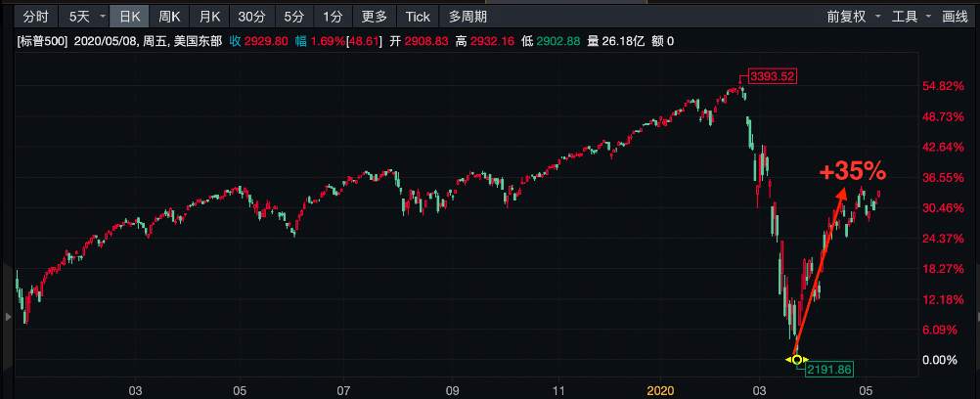Image resolution: width=980 pixels, height=399 pixels.
Task: Open the 画线 drawing tools
Action: (955, 17)
